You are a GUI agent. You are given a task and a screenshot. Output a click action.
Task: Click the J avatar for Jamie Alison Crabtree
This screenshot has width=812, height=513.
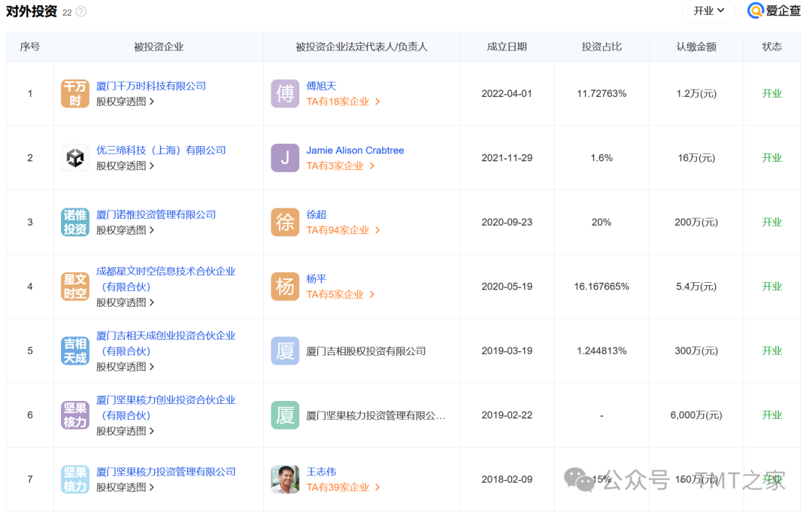285,158
